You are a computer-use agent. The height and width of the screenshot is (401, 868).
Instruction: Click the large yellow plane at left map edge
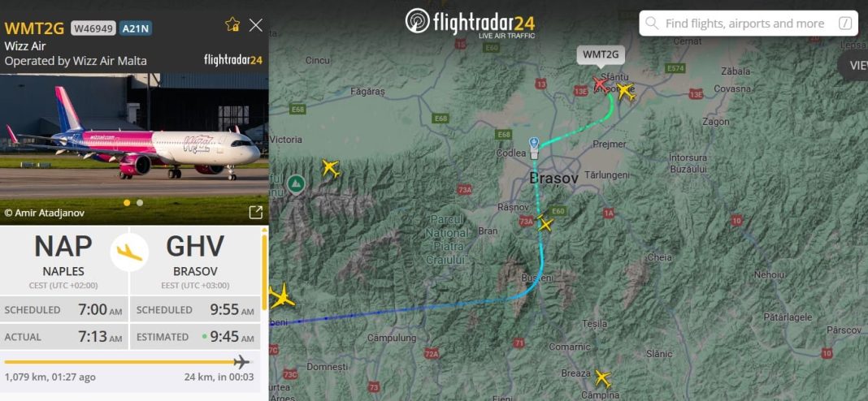(282, 296)
